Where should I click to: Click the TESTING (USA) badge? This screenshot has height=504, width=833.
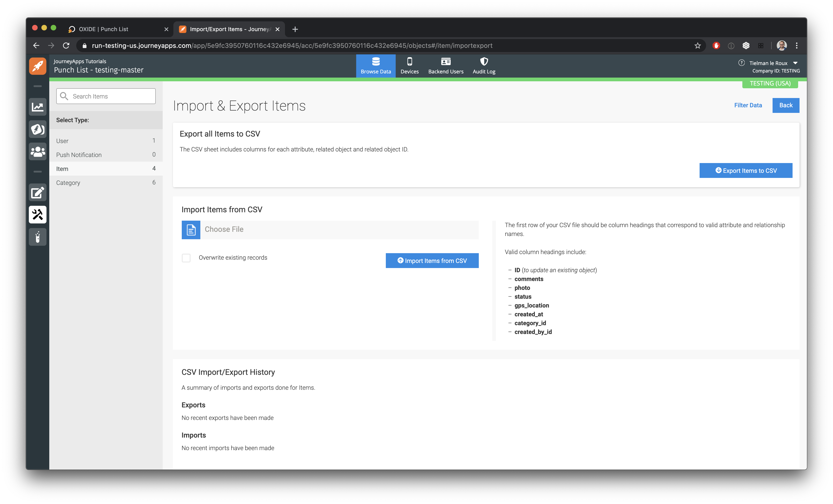click(770, 83)
